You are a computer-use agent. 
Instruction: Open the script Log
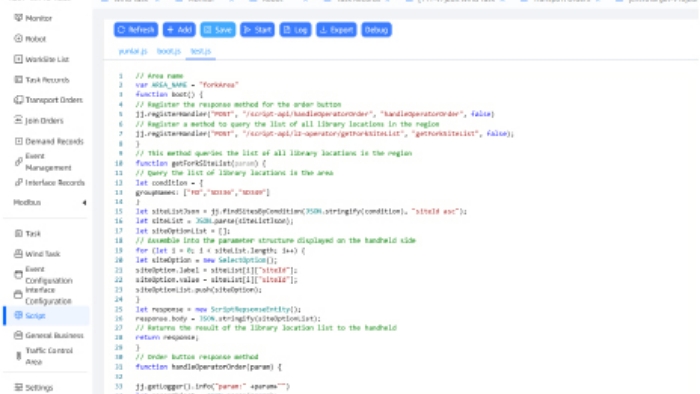pyautogui.click(x=295, y=30)
